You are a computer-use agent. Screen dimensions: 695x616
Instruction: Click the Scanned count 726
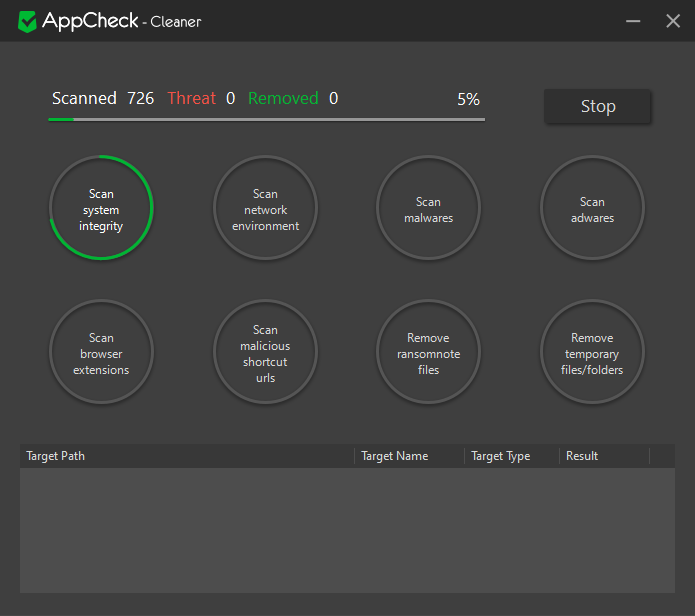pyautogui.click(x=141, y=98)
